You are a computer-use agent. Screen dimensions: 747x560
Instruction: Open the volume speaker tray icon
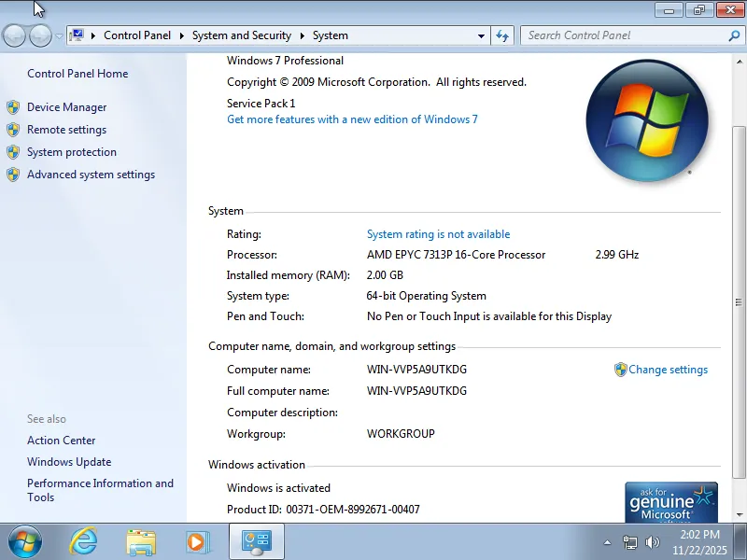[x=652, y=542]
